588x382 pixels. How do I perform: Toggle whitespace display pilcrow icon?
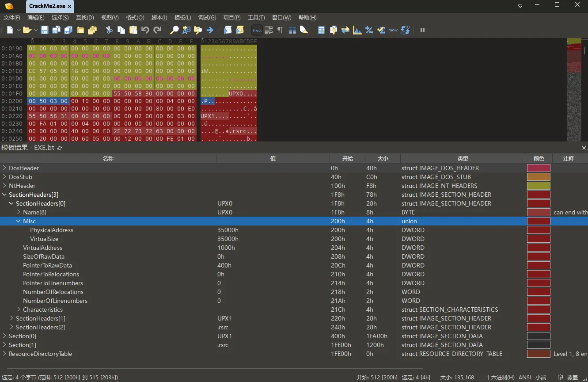point(280,30)
